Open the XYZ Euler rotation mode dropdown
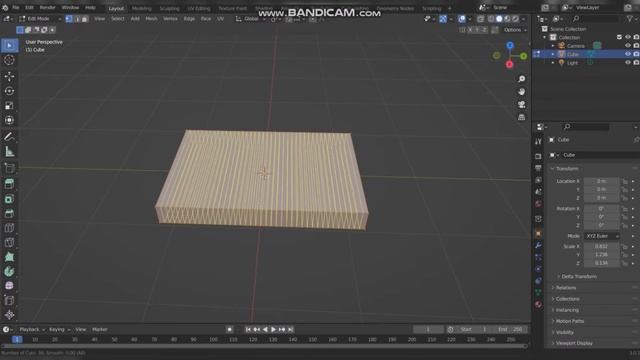 (x=602, y=236)
